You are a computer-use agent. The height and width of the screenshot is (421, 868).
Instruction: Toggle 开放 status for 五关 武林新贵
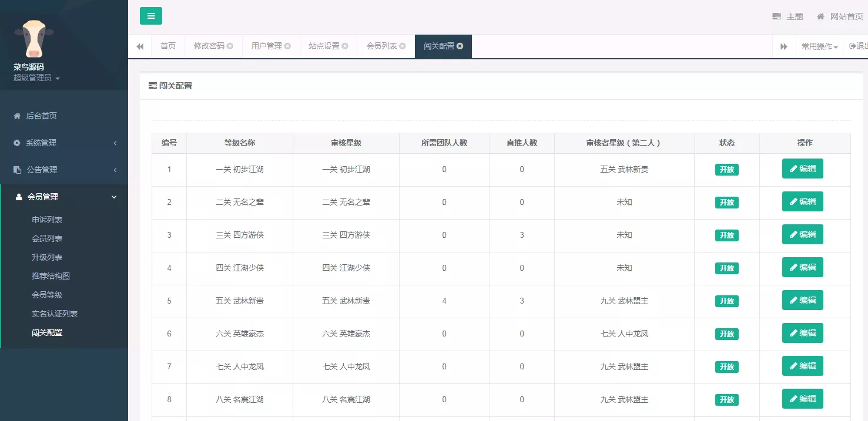pyautogui.click(x=726, y=301)
